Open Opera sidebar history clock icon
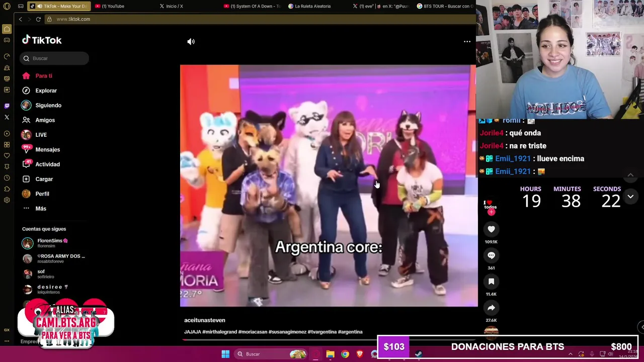This screenshot has width=644, height=362. (x=7, y=178)
